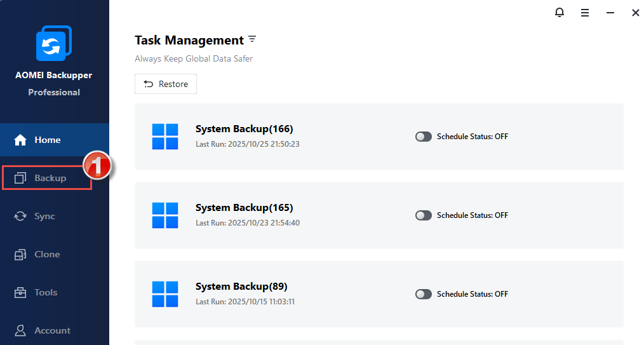
Task: Open the Account page in sidebar
Action: tap(52, 330)
